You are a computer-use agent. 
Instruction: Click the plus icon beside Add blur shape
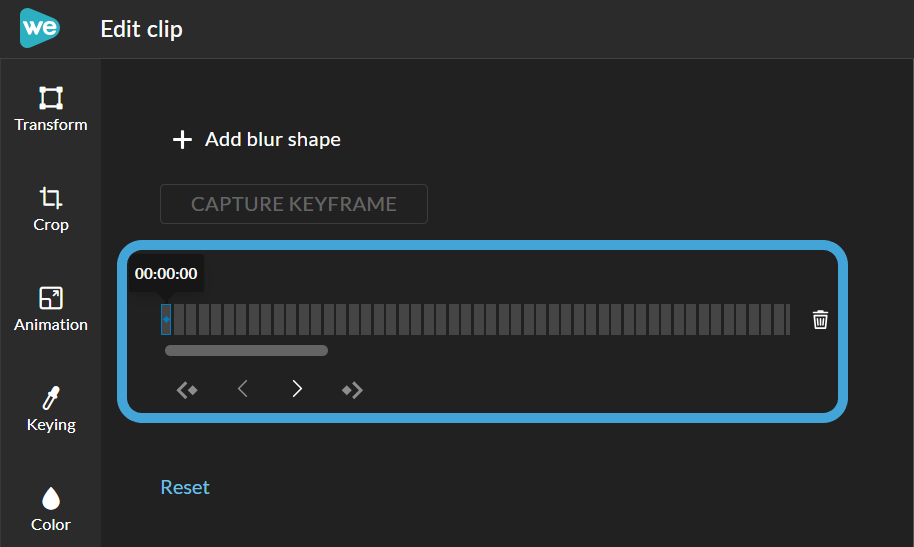182,140
